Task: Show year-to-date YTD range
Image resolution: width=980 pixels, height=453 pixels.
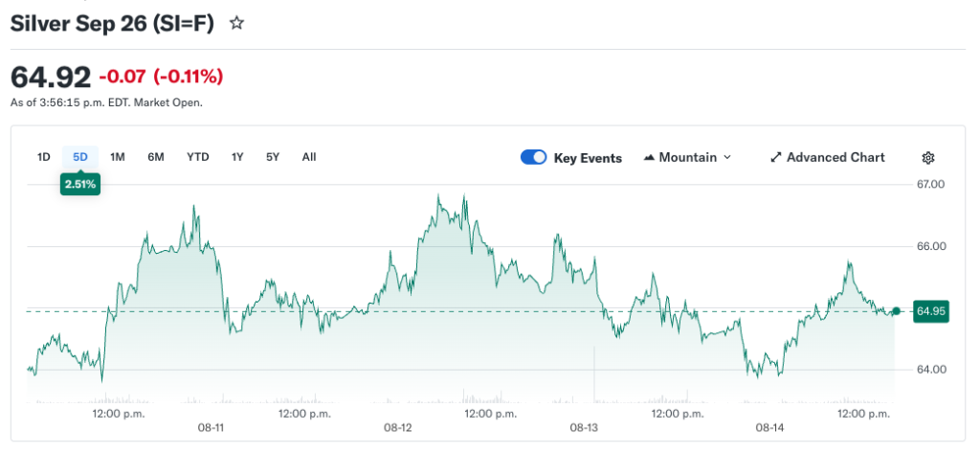Action: click(197, 157)
